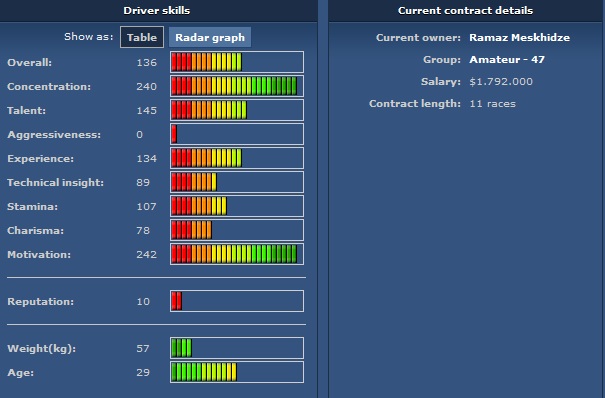The width and height of the screenshot is (605, 398).
Task: Select the Concentration value 240
Action: [147, 86]
